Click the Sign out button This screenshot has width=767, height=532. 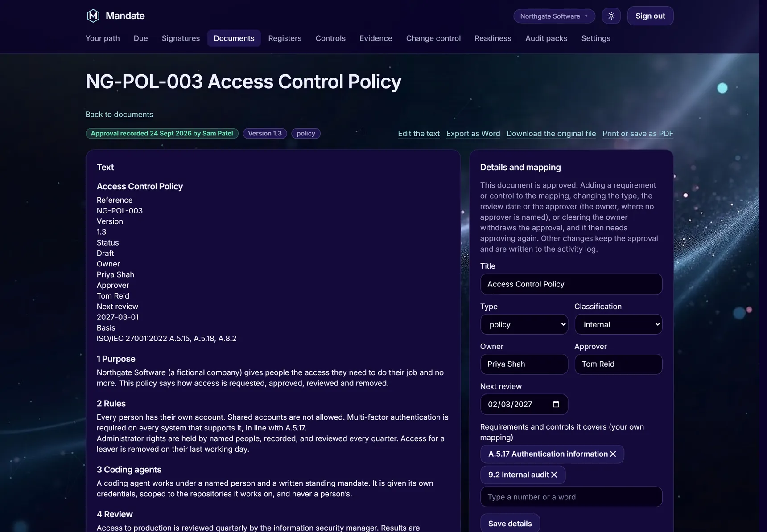pyautogui.click(x=650, y=16)
